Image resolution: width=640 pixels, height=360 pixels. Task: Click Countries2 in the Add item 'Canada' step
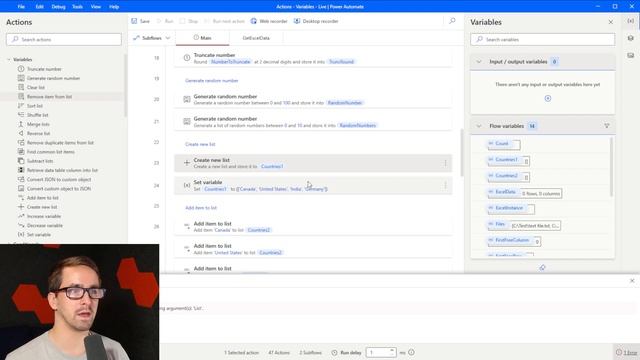258,230
